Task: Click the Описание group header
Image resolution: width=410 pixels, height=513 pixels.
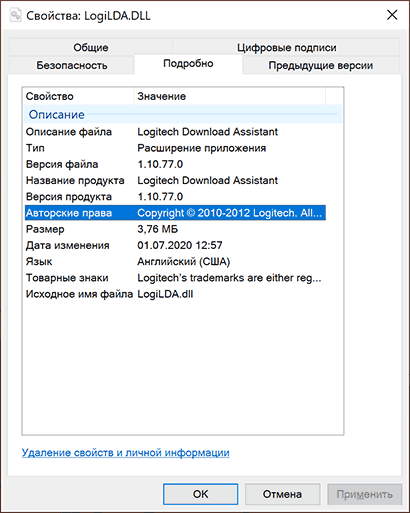Action: click(183, 114)
